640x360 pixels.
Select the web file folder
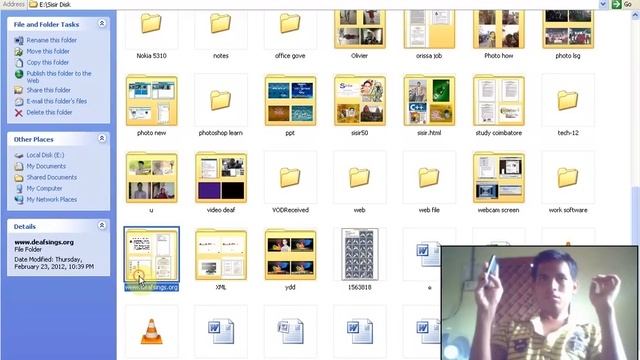(429, 178)
